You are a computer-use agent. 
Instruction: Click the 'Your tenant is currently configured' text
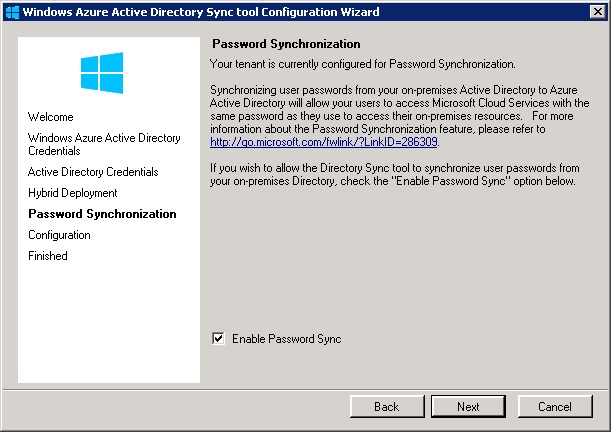(362, 64)
